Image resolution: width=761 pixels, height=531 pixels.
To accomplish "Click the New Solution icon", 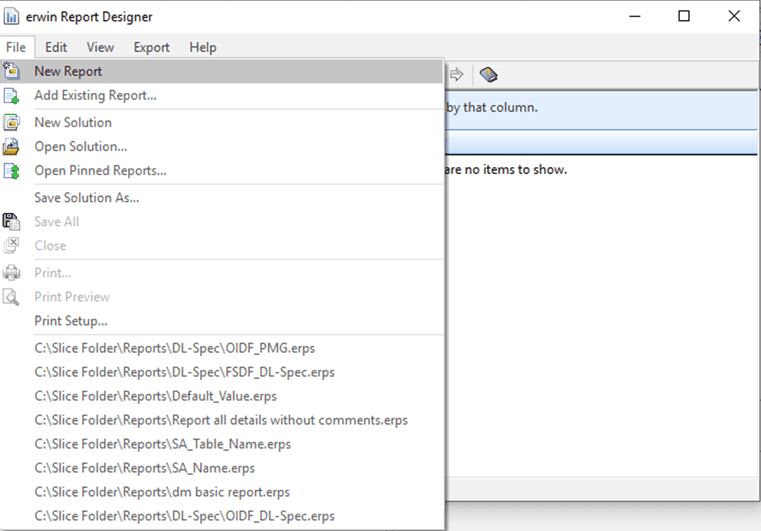I will coord(11,122).
